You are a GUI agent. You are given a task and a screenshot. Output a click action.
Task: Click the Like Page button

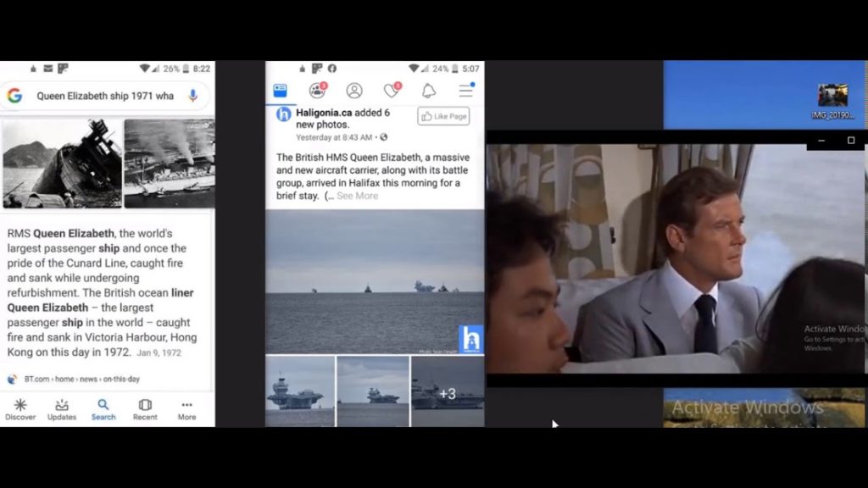[443, 116]
